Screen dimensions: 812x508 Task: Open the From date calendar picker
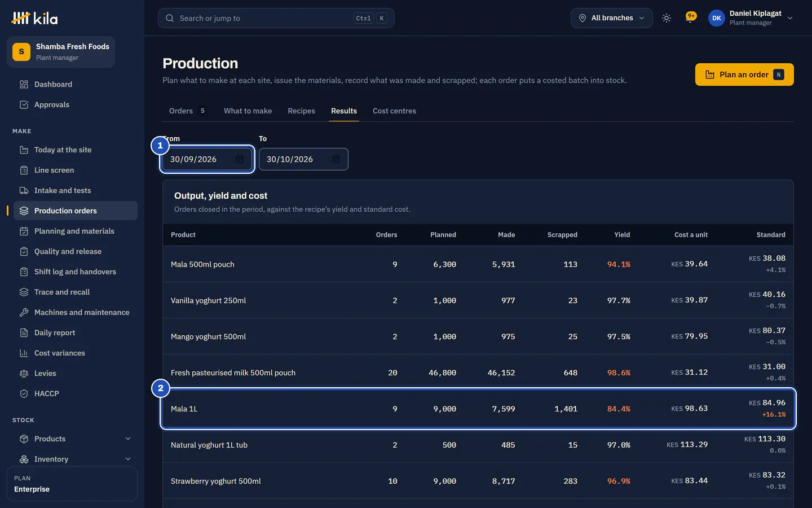pyautogui.click(x=240, y=159)
